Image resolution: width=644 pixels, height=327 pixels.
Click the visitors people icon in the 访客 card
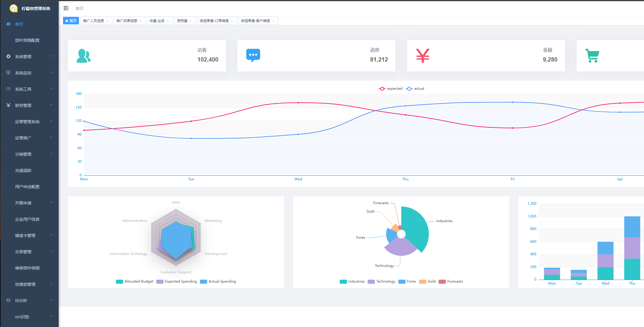click(x=84, y=56)
